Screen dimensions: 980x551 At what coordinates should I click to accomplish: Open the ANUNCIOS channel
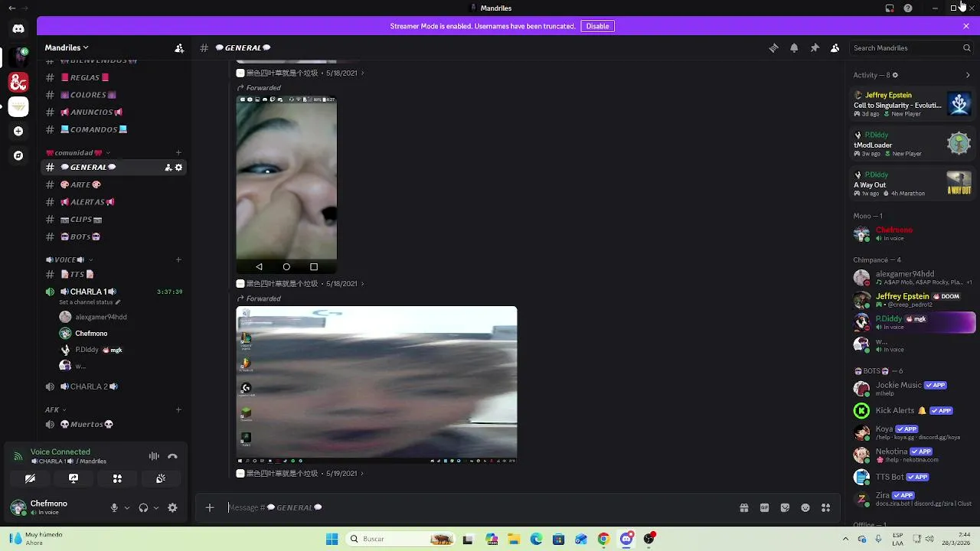coord(113,112)
